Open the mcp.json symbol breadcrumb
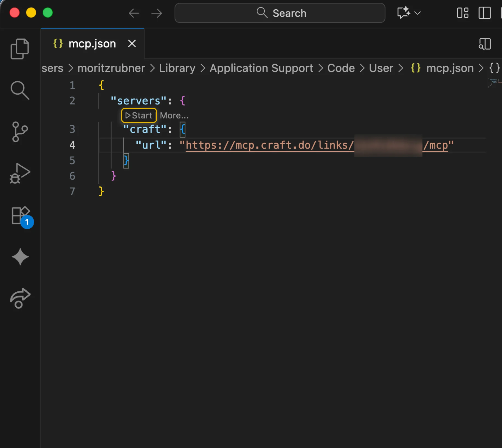This screenshot has width=502, height=448. [x=449, y=68]
